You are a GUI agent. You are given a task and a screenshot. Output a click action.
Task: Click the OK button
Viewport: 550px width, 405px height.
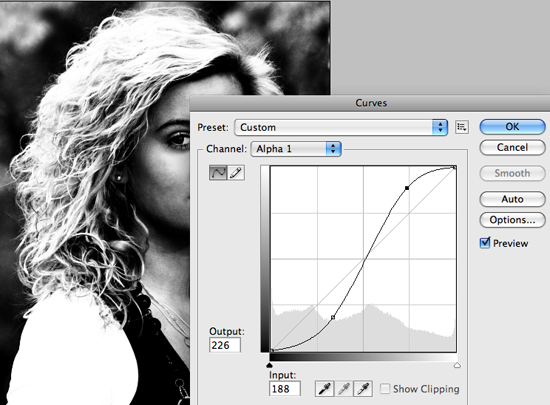pos(512,127)
